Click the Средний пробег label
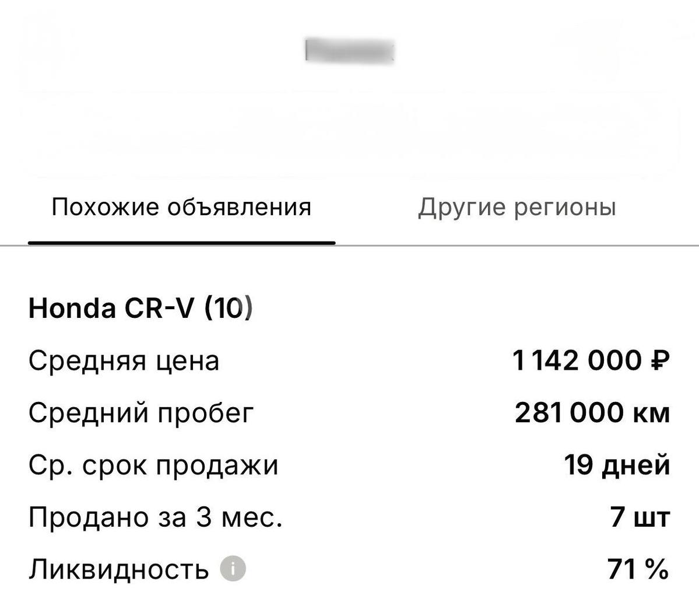Screen dimensions: 699x616 coord(140,413)
